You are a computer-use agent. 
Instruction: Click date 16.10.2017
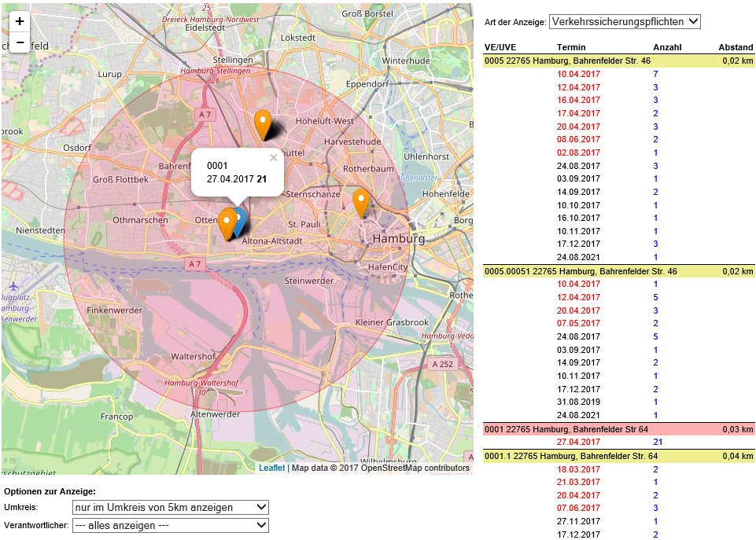coord(578,218)
